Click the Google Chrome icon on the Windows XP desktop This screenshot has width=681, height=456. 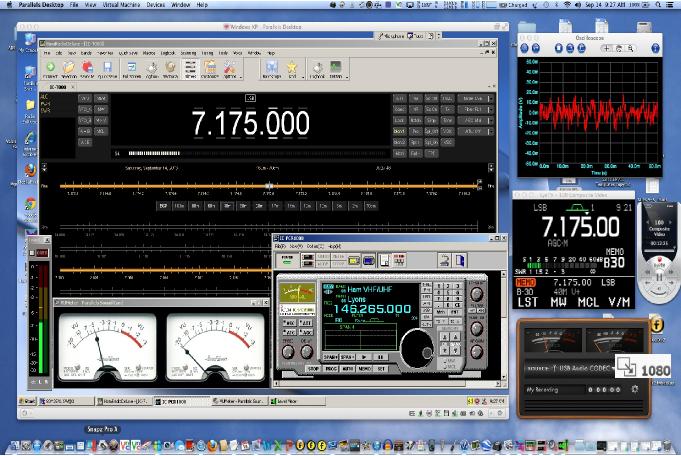coord(30,203)
